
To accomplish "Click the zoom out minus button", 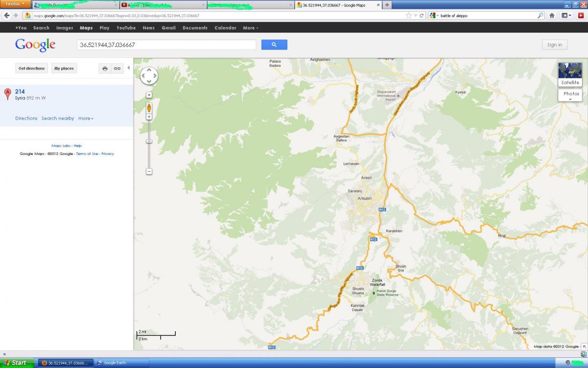I will click(x=149, y=172).
